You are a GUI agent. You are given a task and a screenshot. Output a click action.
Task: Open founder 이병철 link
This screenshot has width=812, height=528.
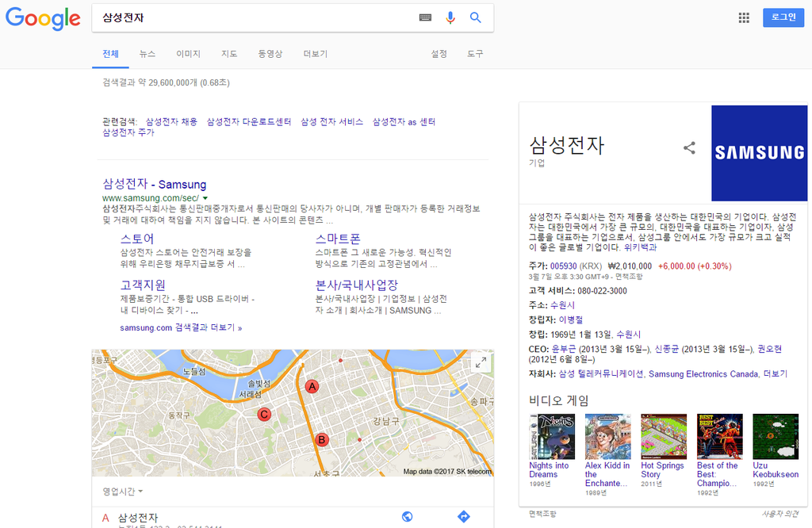click(571, 320)
